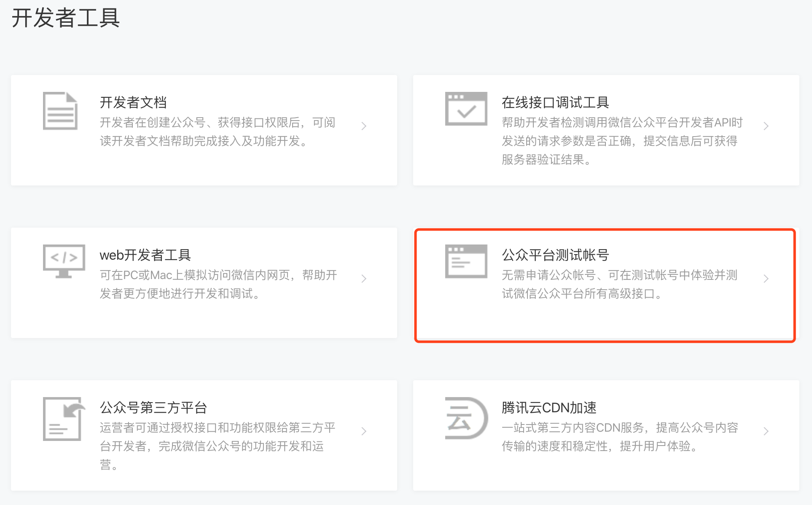This screenshot has height=505, width=812.
Task: Click the 公众平台测试帐号 window icon
Action: pyautogui.click(x=466, y=261)
